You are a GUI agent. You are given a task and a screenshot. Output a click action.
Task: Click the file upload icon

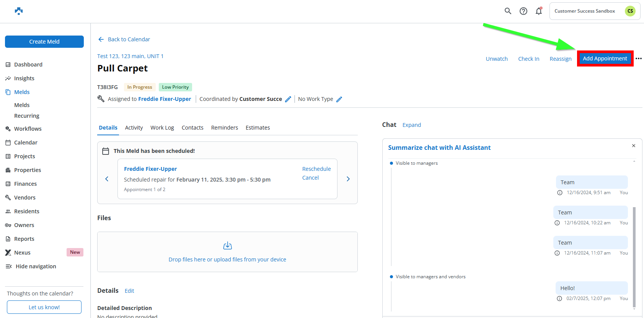(227, 246)
